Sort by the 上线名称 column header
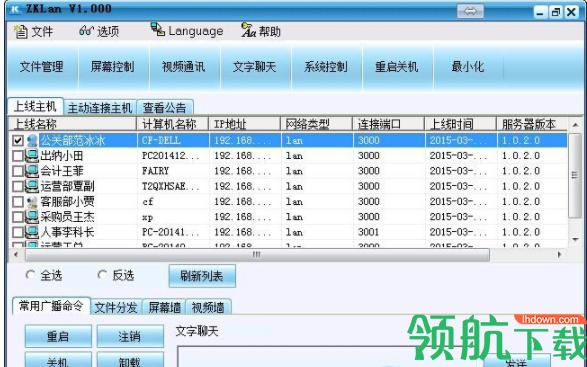Viewport: 587px width, 367px height. pos(72,124)
